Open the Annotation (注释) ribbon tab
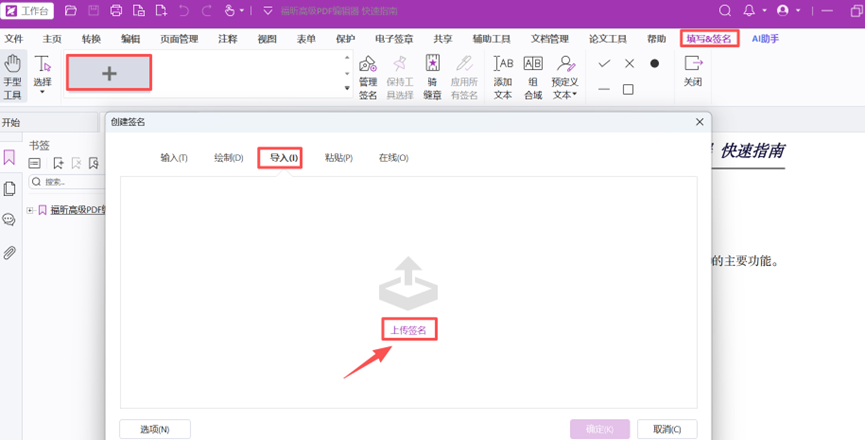This screenshot has width=865, height=440. [227, 39]
